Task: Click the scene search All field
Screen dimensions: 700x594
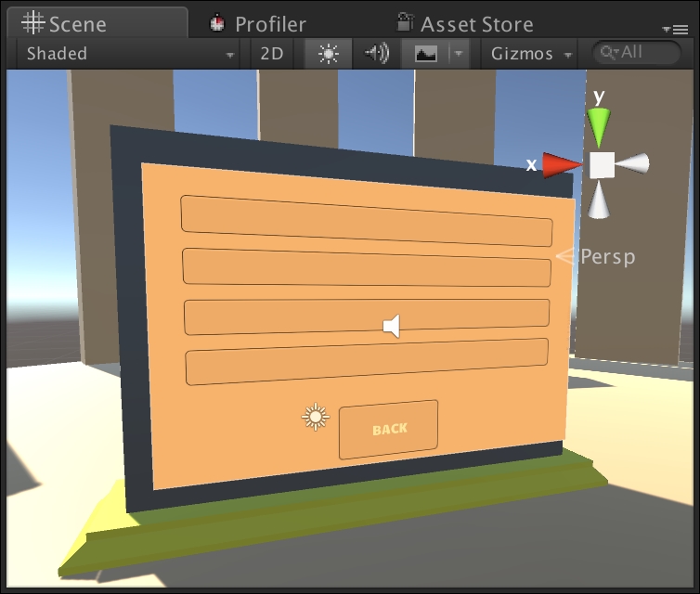Action: 637,53
